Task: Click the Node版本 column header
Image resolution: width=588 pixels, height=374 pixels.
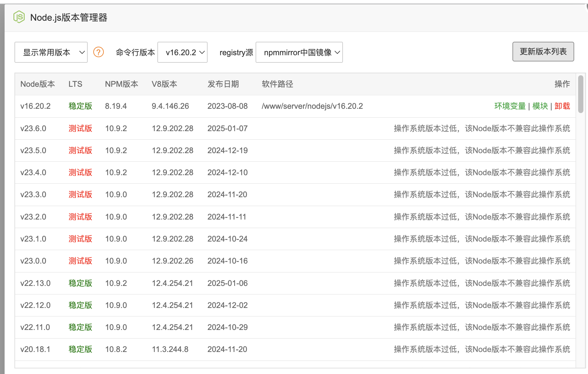Action: 37,84
